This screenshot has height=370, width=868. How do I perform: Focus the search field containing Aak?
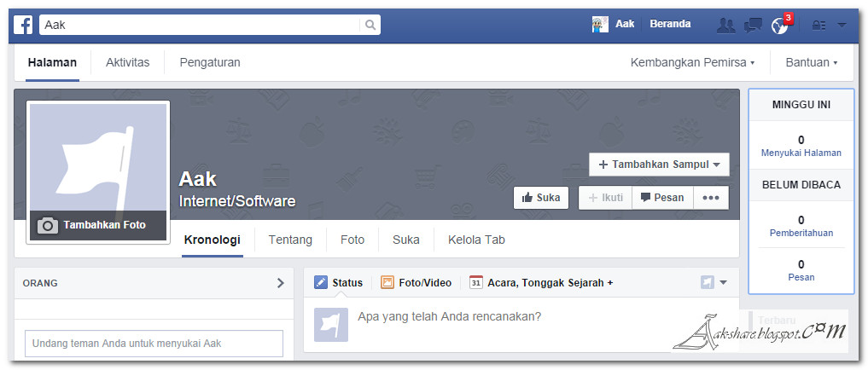199,25
